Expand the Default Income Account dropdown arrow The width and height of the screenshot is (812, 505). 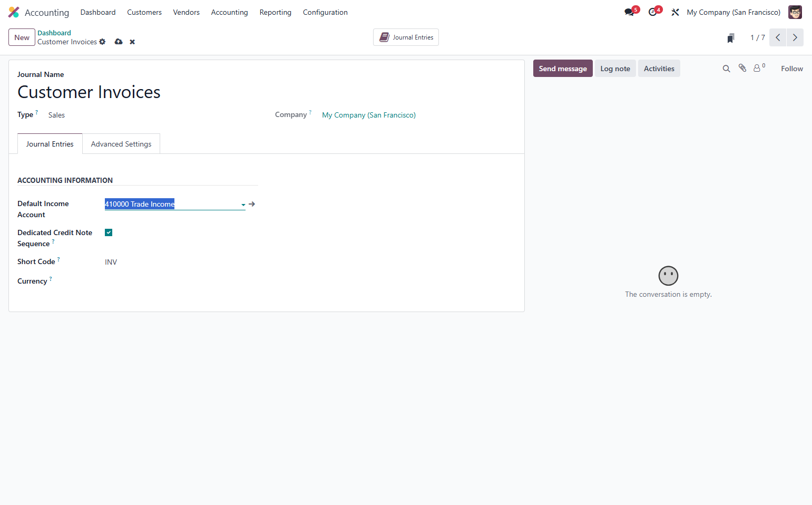[243, 205]
